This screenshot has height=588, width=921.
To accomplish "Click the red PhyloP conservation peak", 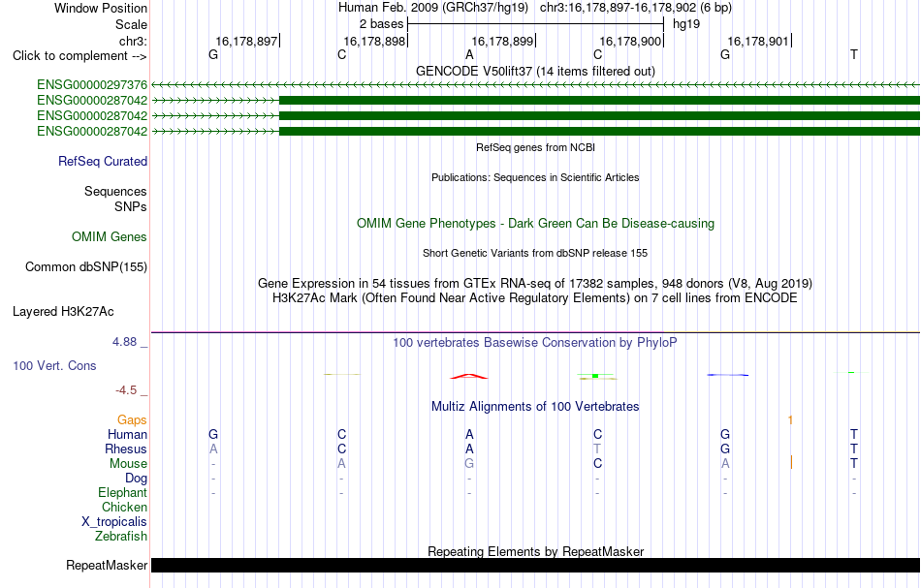I will point(468,376).
